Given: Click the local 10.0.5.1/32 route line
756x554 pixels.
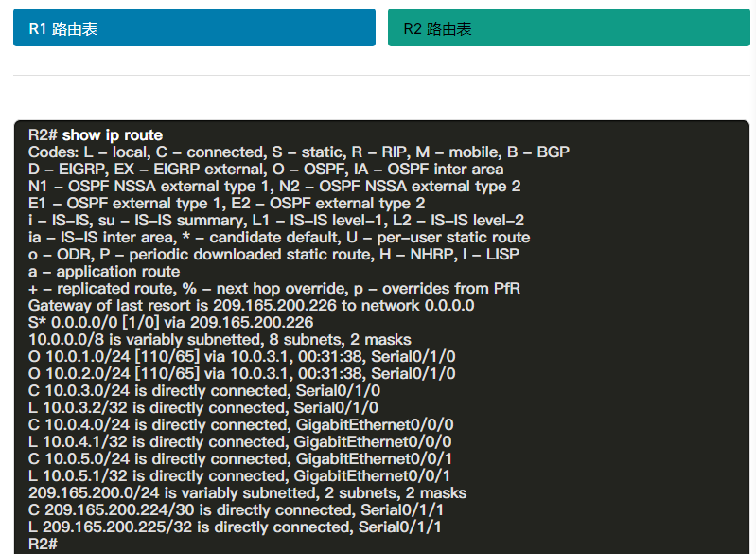Looking at the screenshot, I should tap(239, 476).
